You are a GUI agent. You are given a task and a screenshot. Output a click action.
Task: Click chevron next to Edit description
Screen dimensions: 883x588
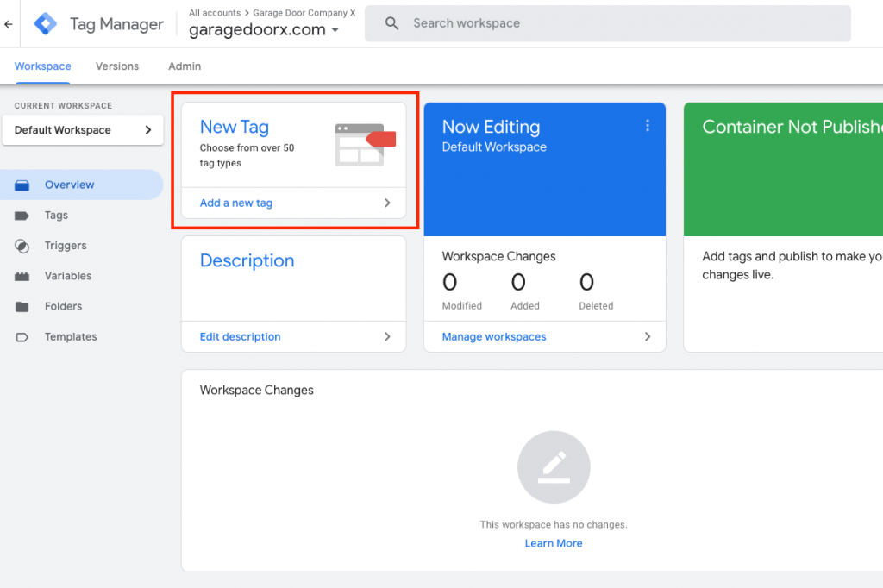[x=387, y=336]
